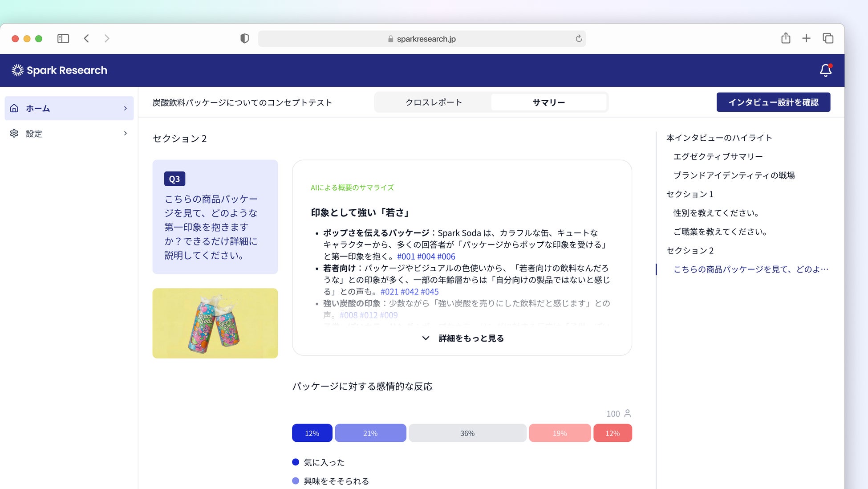Click the Spark Soda package thumbnail
The image size is (868, 489).
click(215, 323)
